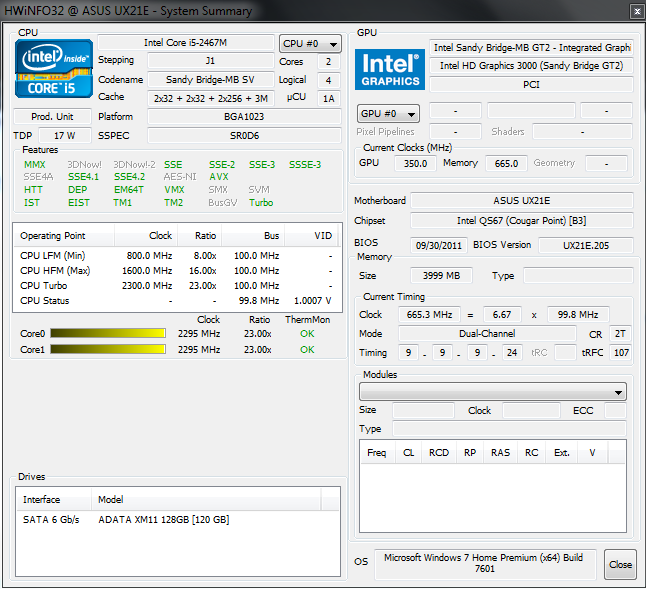Click the Intel Core i5 logo image

[54, 68]
